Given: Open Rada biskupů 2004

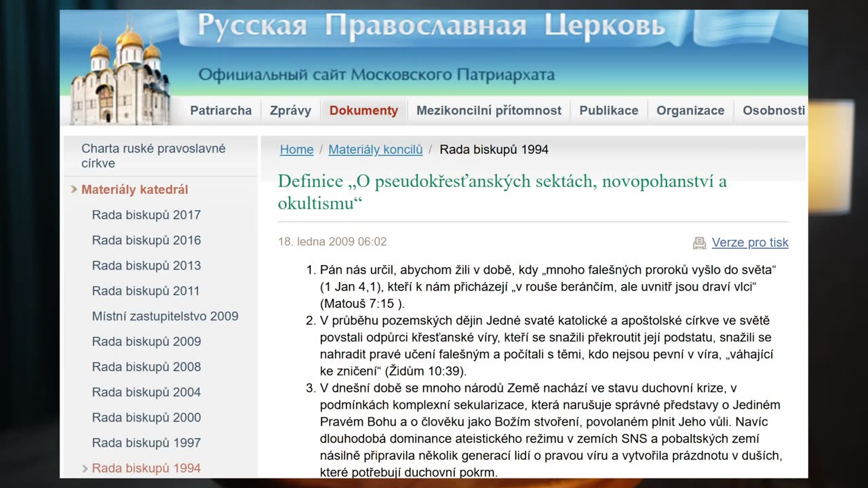Looking at the screenshot, I should pyautogui.click(x=146, y=392).
